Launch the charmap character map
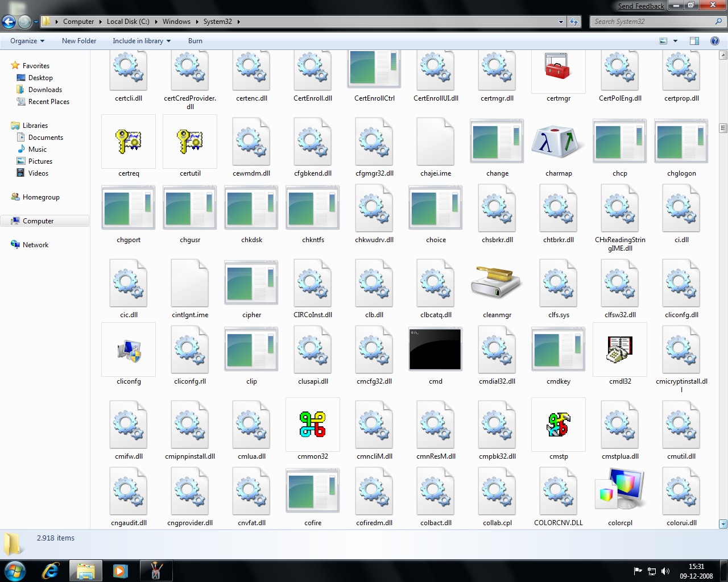The width and height of the screenshot is (728, 582). pyautogui.click(x=558, y=141)
